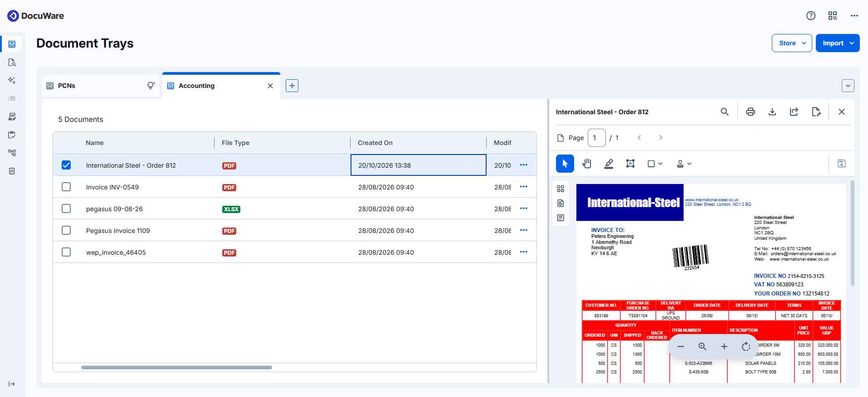Click the pointer selection tool
This screenshot has height=397, width=868.
pos(565,164)
